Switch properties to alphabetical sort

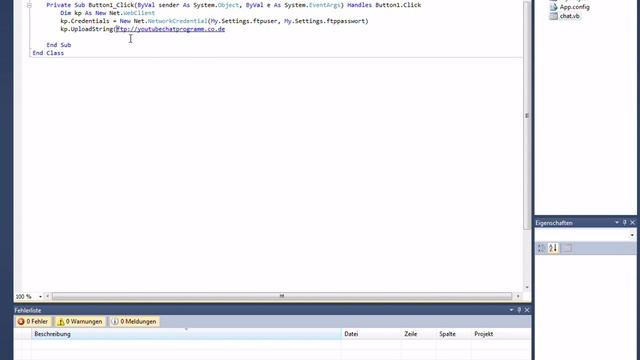tap(553, 248)
